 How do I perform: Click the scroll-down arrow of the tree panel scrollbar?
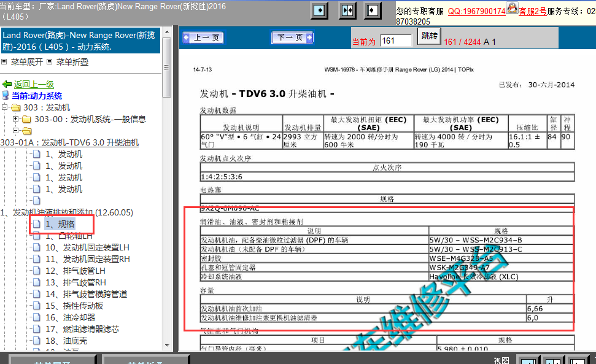pyautogui.click(x=167, y=346)
